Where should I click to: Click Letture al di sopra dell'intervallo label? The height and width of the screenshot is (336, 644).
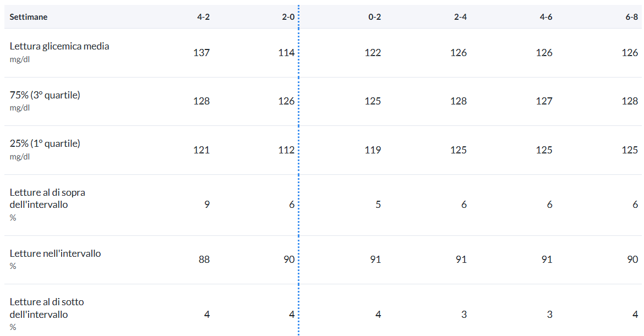pos(47,198)
